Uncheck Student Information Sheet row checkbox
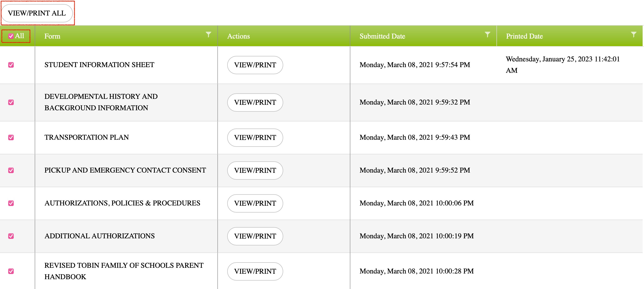This screenshot has height=289, width=644. pyautogui.click(x=11, y=65)
